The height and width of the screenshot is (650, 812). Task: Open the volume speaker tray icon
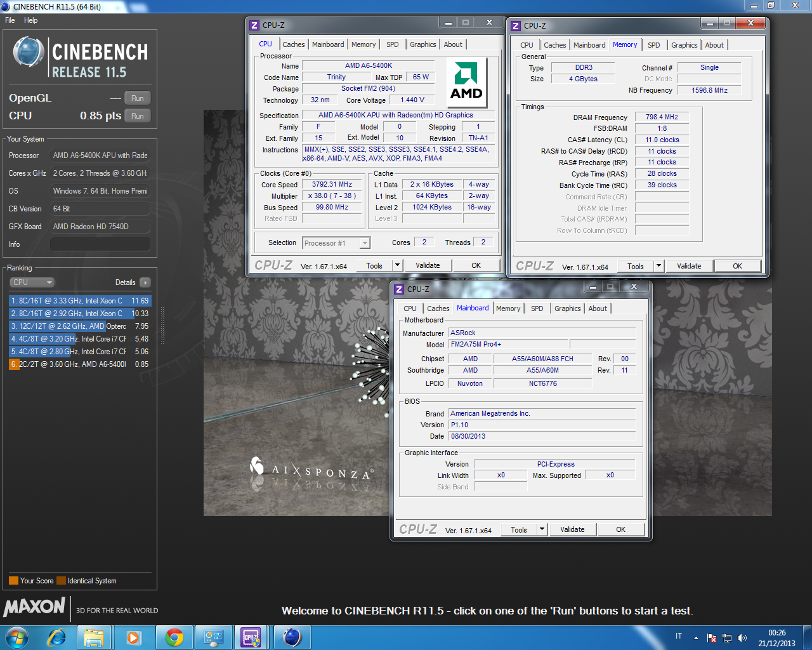click(742, 638)
